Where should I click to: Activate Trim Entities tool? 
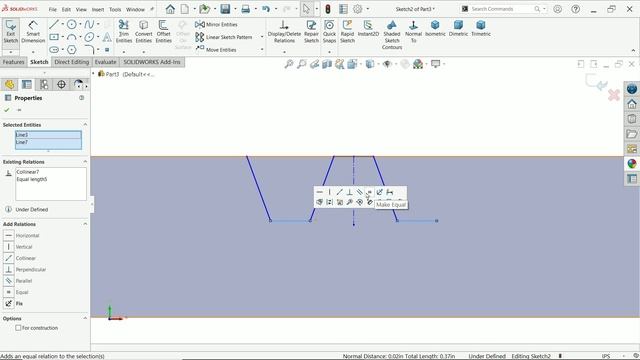pos(124,32)
